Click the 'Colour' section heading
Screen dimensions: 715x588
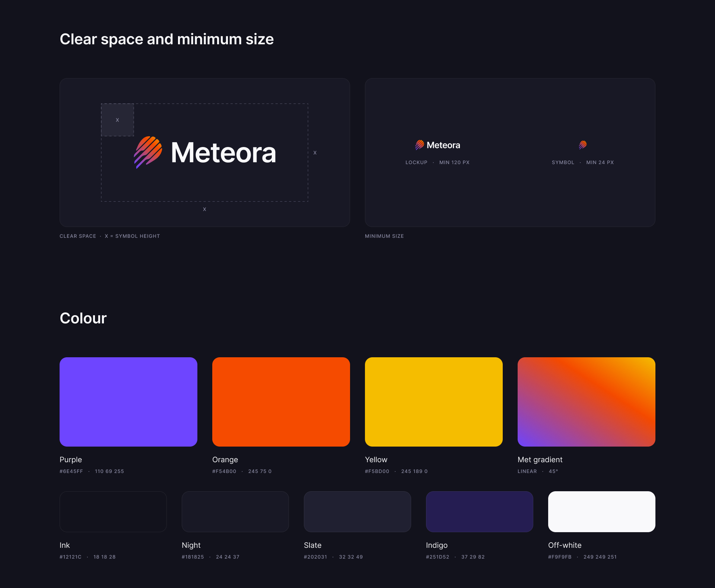83,318
